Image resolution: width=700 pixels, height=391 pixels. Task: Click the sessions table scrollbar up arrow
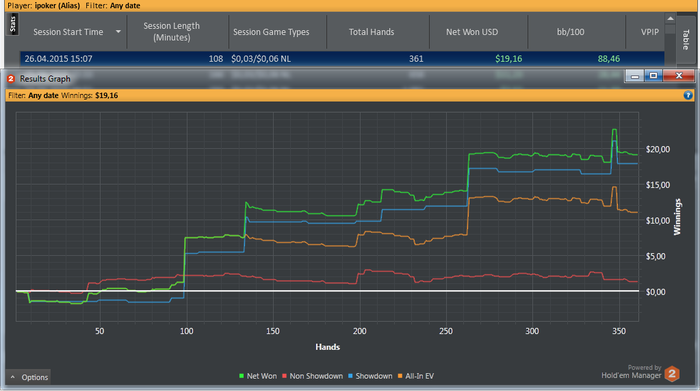(x=670, y=18)
